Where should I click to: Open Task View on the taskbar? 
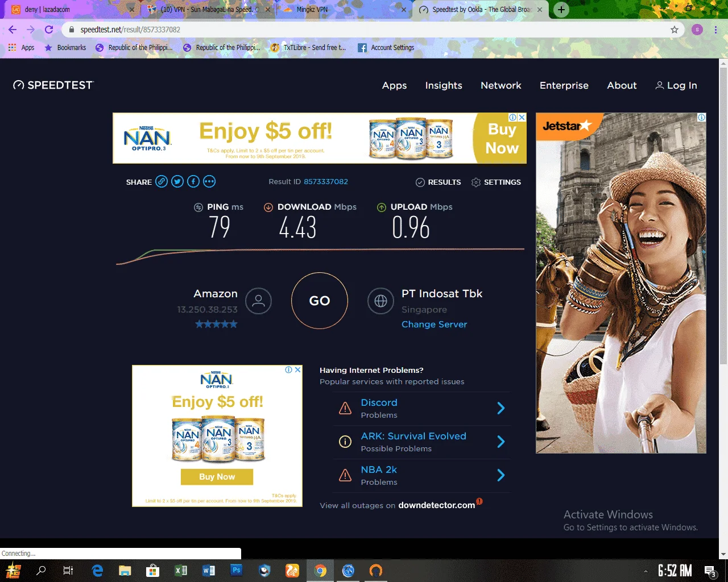coord(68,571)
